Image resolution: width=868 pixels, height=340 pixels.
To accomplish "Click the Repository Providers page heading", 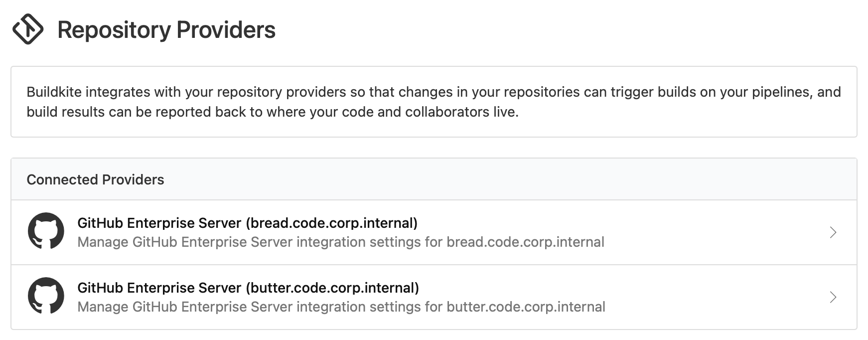I will coord(166,30).
